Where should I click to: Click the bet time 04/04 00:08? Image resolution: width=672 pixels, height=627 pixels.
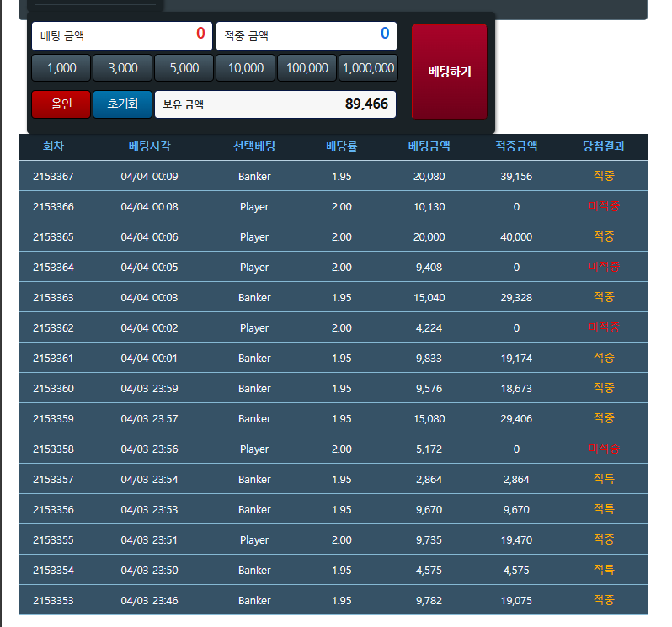pyautogui.click(x=149, y=207)
